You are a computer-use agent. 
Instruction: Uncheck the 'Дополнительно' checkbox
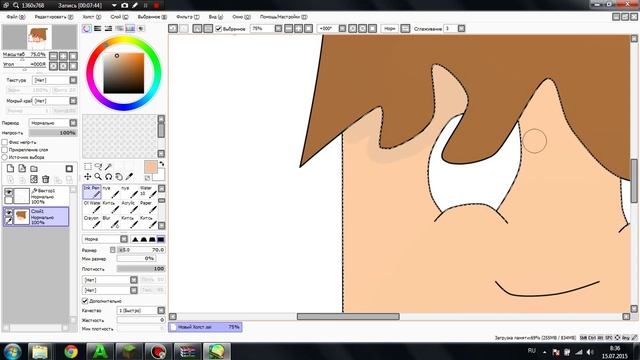pyautogui.click(x=85, y=301)
